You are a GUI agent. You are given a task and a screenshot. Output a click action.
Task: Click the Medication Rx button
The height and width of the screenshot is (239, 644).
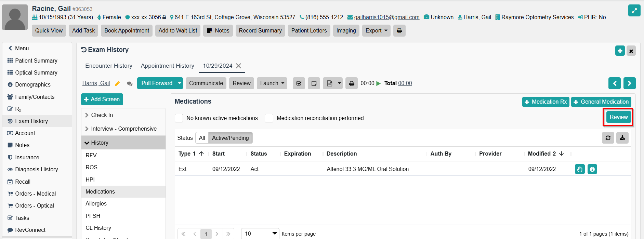pyautogui.click(x=546, y=102)
